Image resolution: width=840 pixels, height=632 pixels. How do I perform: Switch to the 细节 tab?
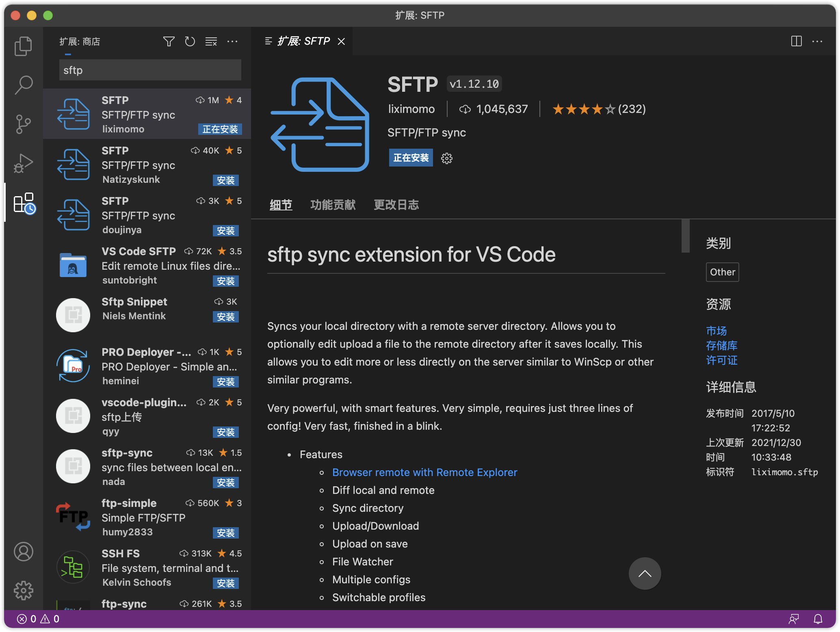click(x=281, y=205)
